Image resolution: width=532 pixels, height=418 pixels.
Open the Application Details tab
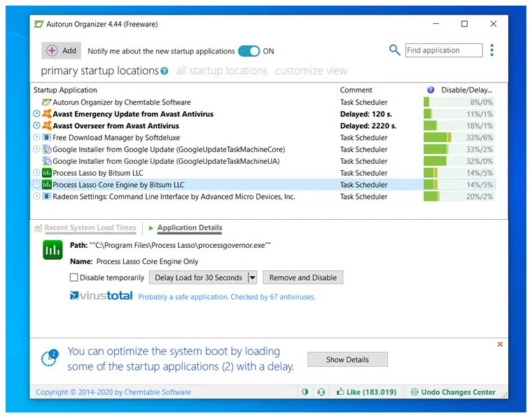(190, 228)
